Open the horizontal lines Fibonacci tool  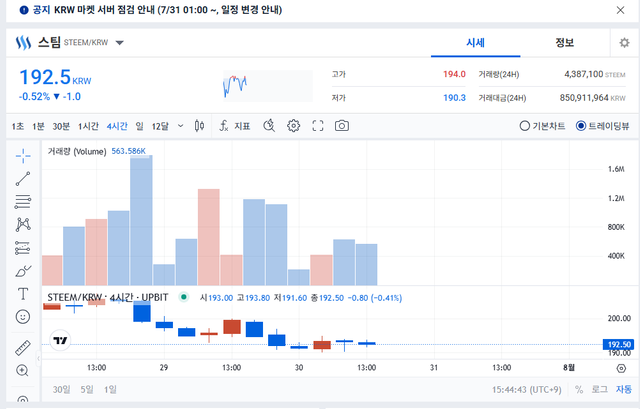(23, 202)
